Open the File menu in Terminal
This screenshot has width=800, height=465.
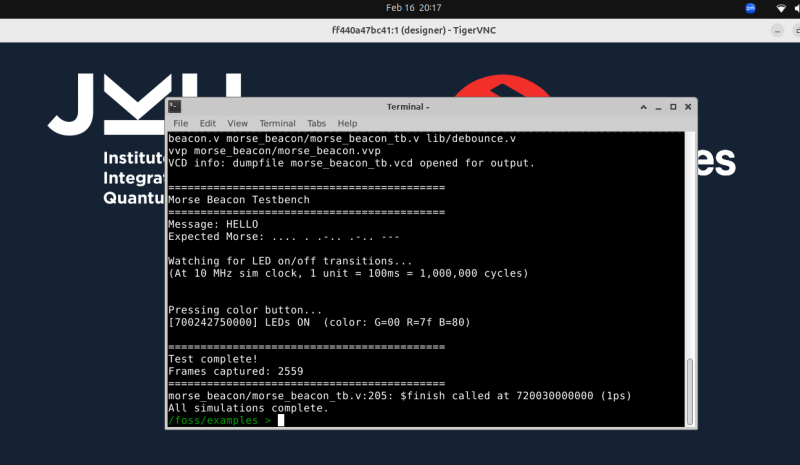pos(181,123)
